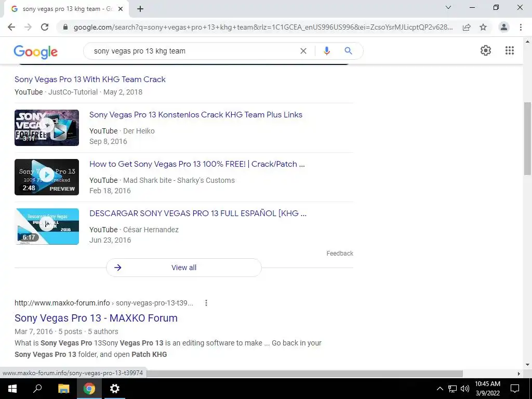Open taskbar search magnifier
This screenshot has height=399, width=532.
[x=37, y=389]
